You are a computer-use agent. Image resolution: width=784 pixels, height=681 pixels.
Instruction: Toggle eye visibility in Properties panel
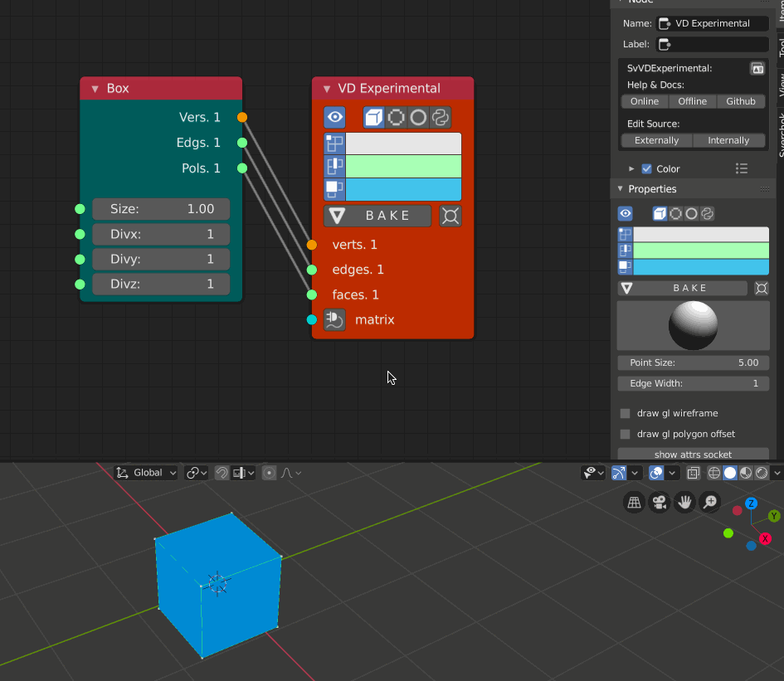click(626, 214)
